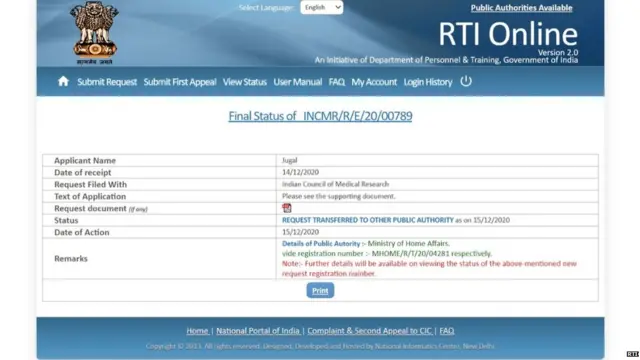The height and width of the screenshot is (360, 640).
Task: Click the power logout icon
Action: pos(466,81)
